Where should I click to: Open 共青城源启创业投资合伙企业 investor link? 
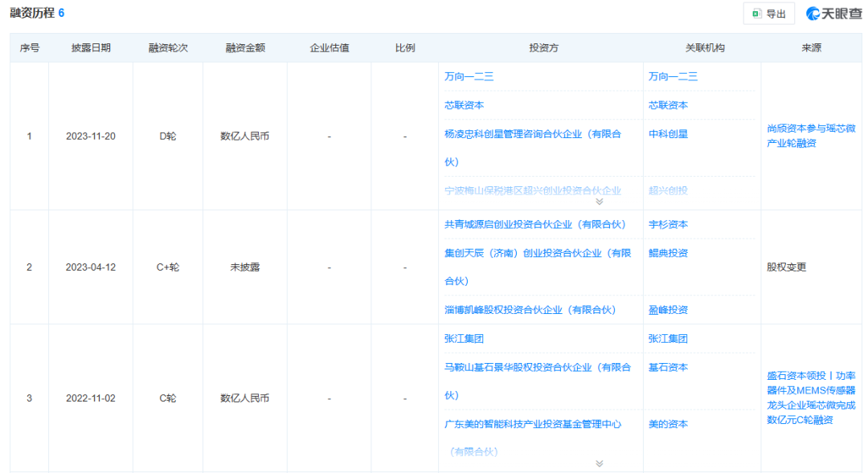(534, 224)
